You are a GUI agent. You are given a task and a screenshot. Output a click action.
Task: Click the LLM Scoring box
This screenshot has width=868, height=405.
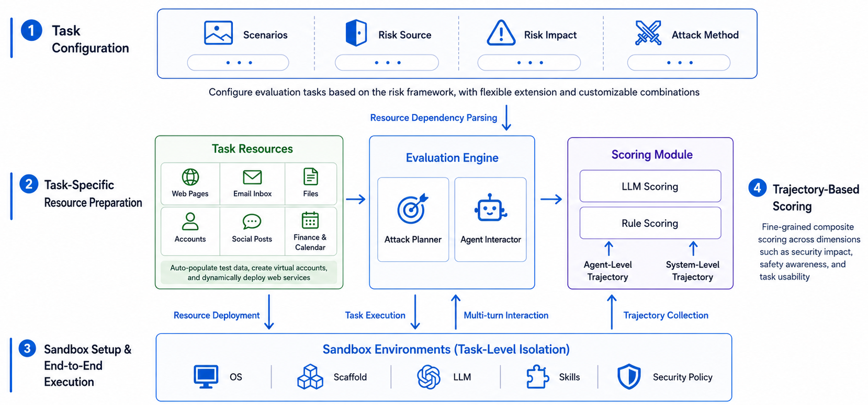click(x=650, y=186)
